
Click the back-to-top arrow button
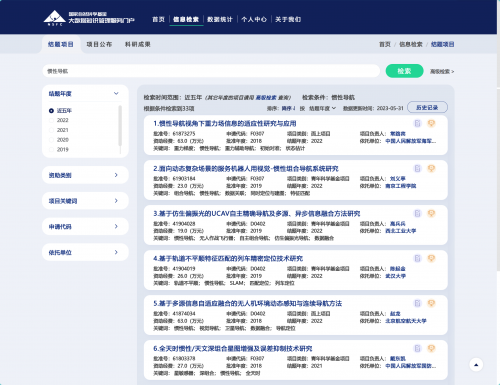(x=476, y=365)
